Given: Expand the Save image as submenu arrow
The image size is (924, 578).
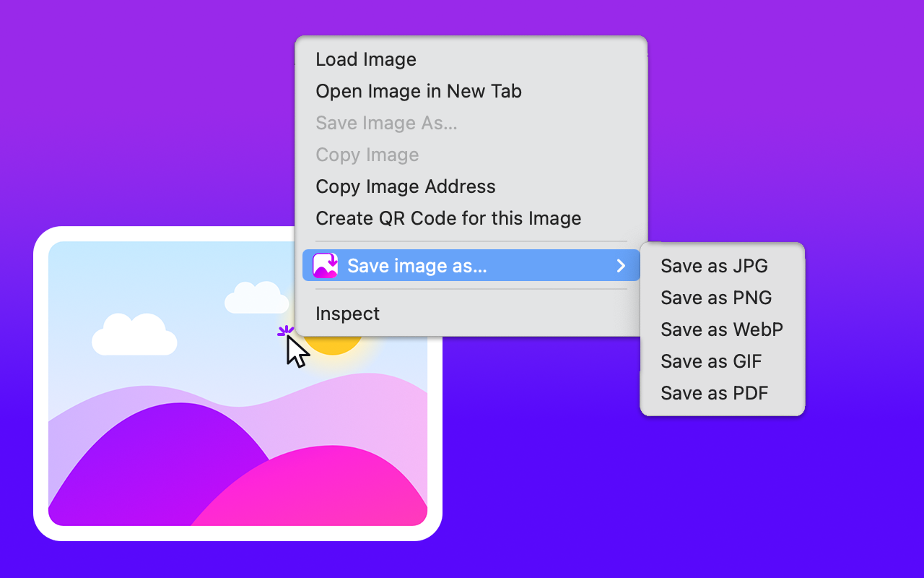Looking at the screenshot, I should point(621,266).
